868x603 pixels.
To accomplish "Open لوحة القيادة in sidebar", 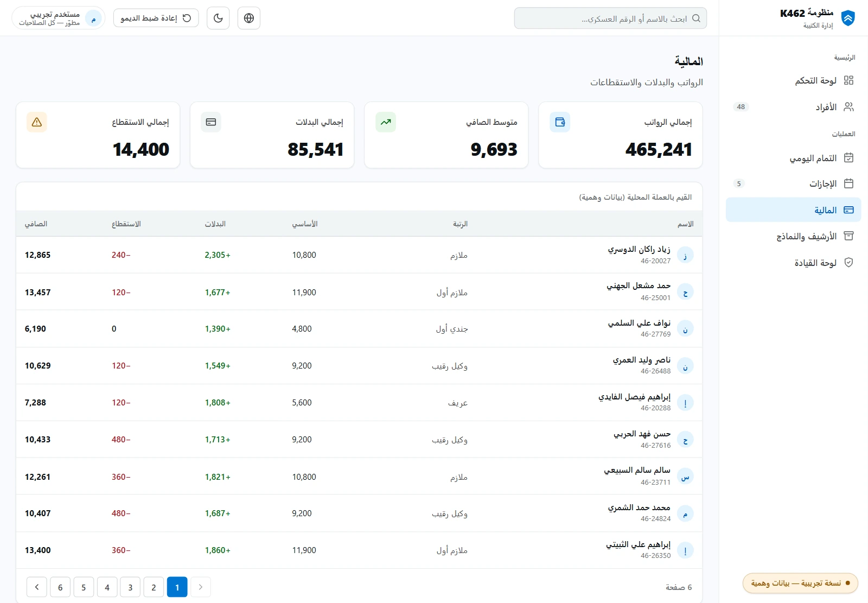I will pyautogui.click(x=794, y=263).
